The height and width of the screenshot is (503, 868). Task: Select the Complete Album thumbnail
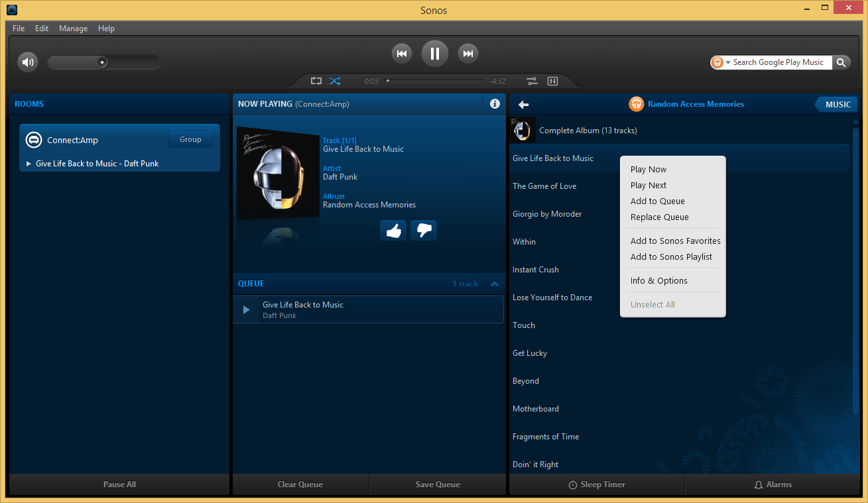[x=523, y=131]
